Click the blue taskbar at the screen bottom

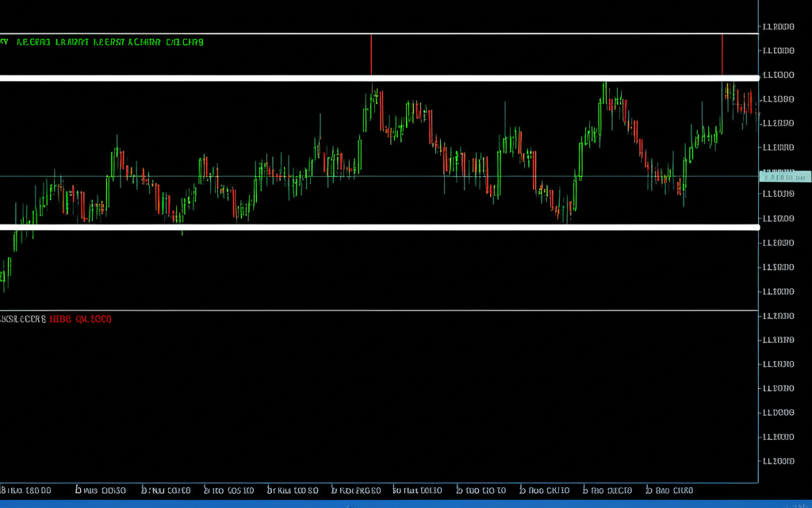tap(406, 503)
